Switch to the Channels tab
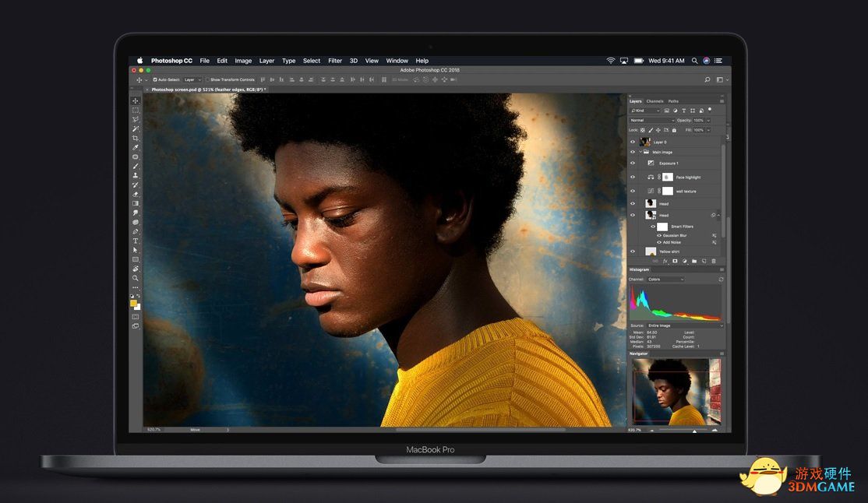 [x=655, y=101]
